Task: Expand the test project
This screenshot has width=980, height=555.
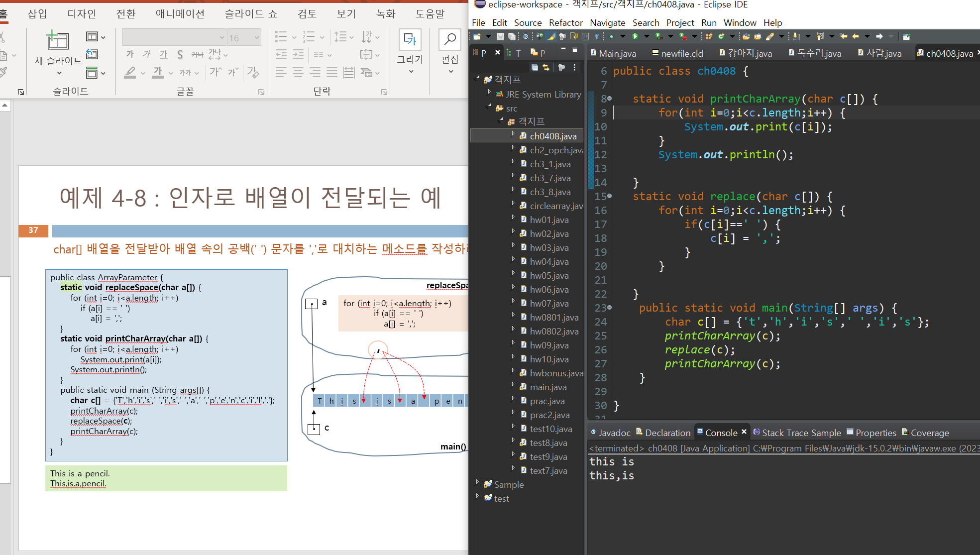Action: click(477, 496)
